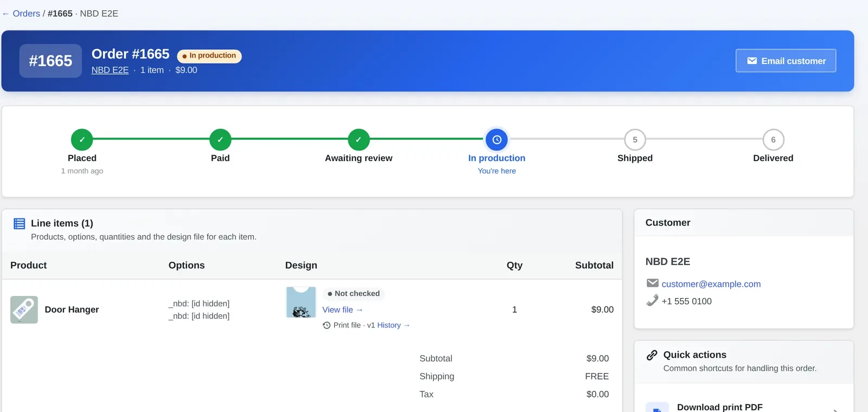This screenshot has height=412, width=868.
Task: Open the print file History link
Action: pos(393,325)
